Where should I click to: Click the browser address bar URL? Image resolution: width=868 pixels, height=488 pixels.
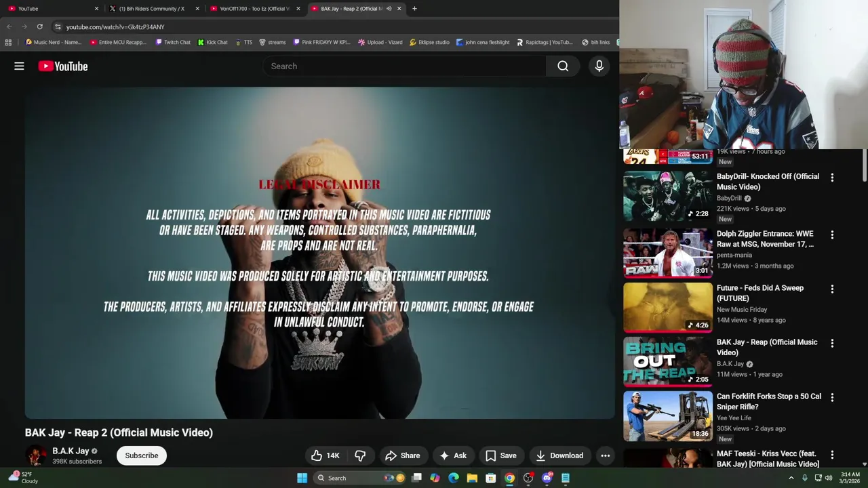(115, 26)
